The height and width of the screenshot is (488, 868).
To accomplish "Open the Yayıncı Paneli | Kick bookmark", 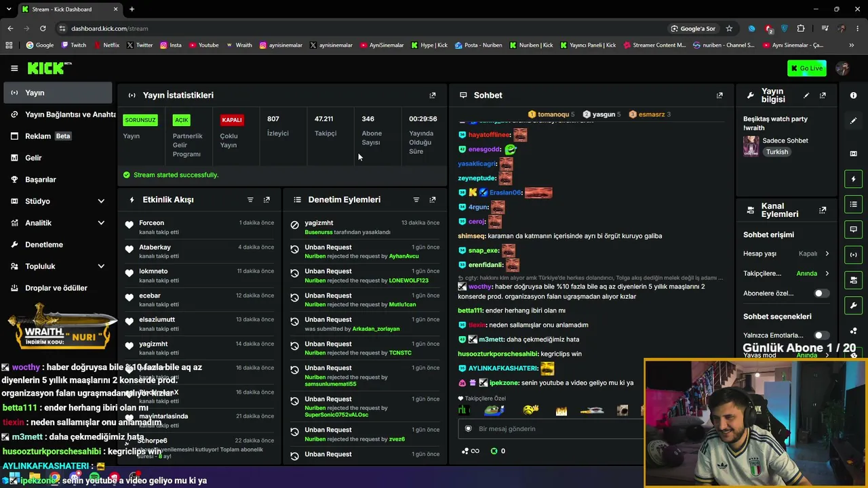I will [588, 45].
